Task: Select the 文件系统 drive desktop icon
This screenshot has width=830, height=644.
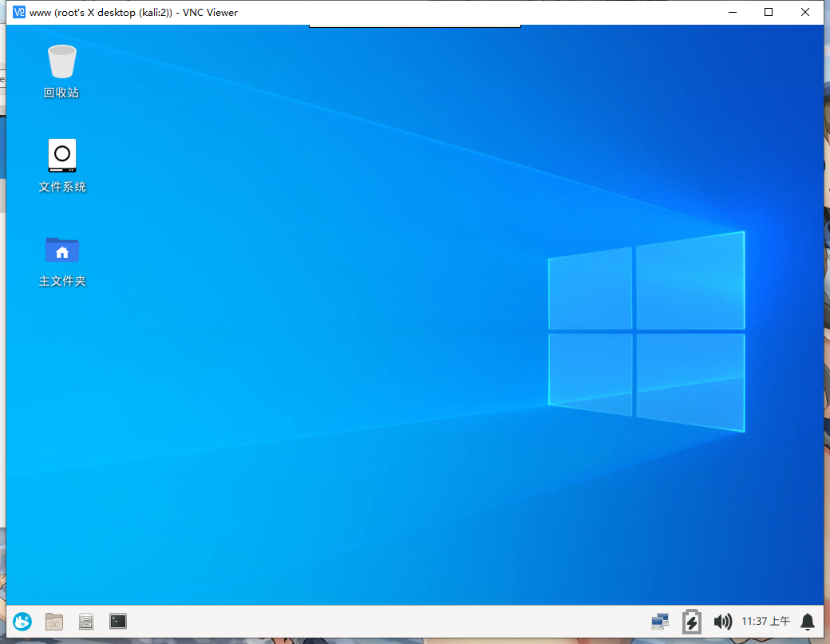Action: tap(62, 156)
